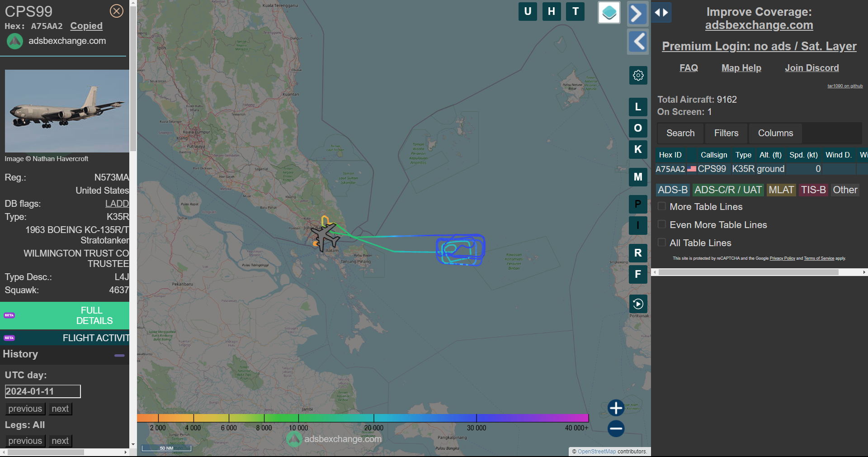The image size is (868, 457).
Task: Open tar1090 on github link
Action: (845, 86)
